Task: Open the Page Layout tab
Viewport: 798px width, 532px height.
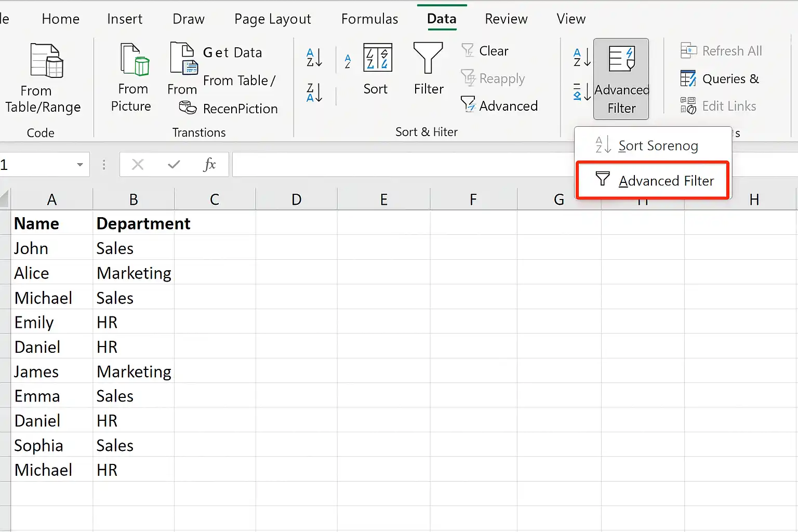Action: [273, 19]
